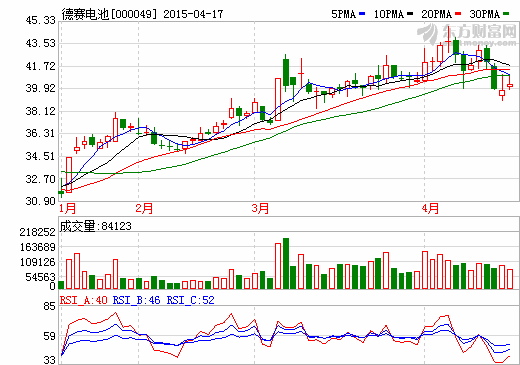Click the 85 RSI axis label
The height and width of the screenshot is (365, 520).
coord(49,306)
